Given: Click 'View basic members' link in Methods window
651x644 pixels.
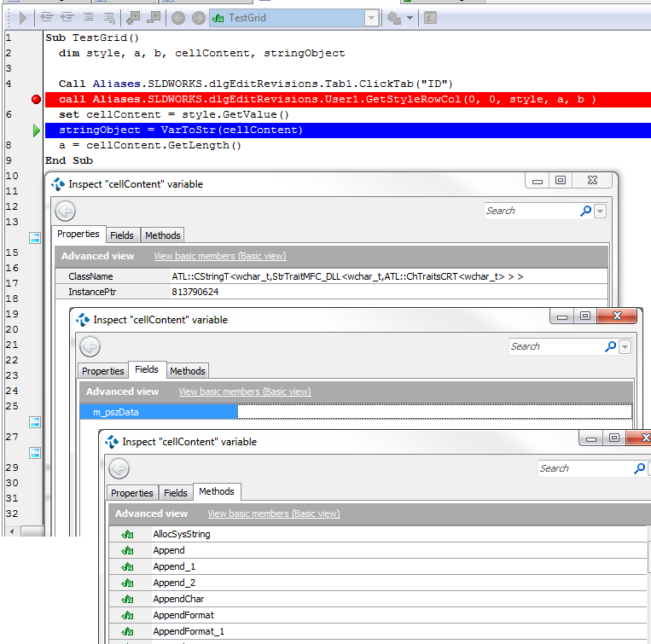Looking at the screenshot, I should point(273,513).
